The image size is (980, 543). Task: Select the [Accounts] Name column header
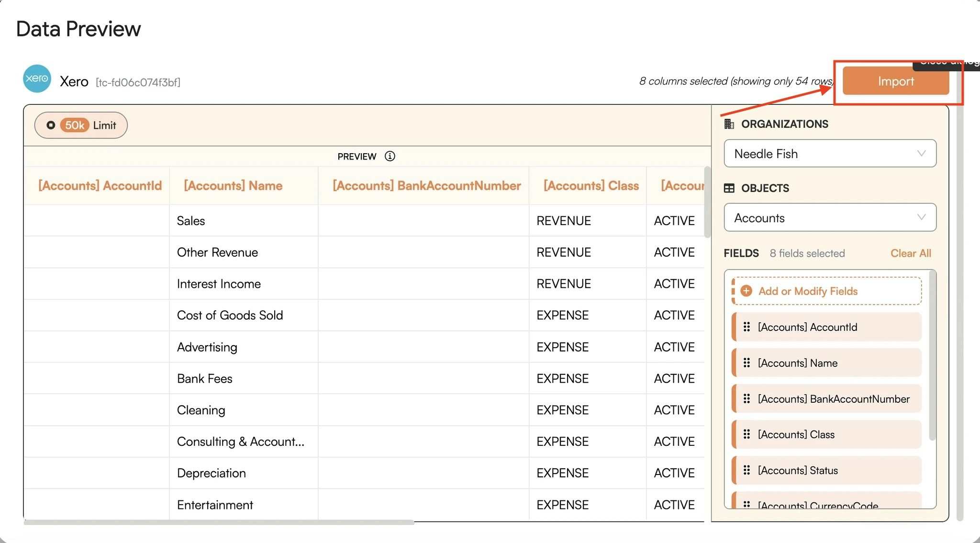pos(233,186)
